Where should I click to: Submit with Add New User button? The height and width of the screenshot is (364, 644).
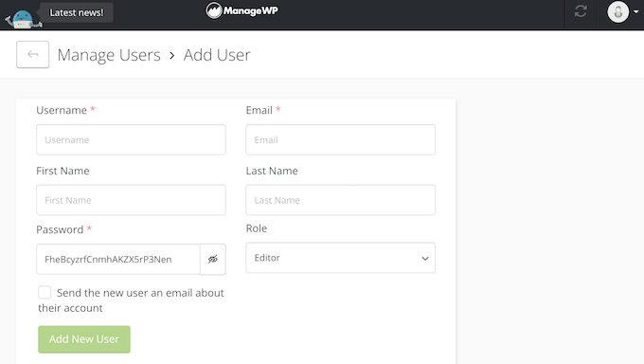pos(84,339)
